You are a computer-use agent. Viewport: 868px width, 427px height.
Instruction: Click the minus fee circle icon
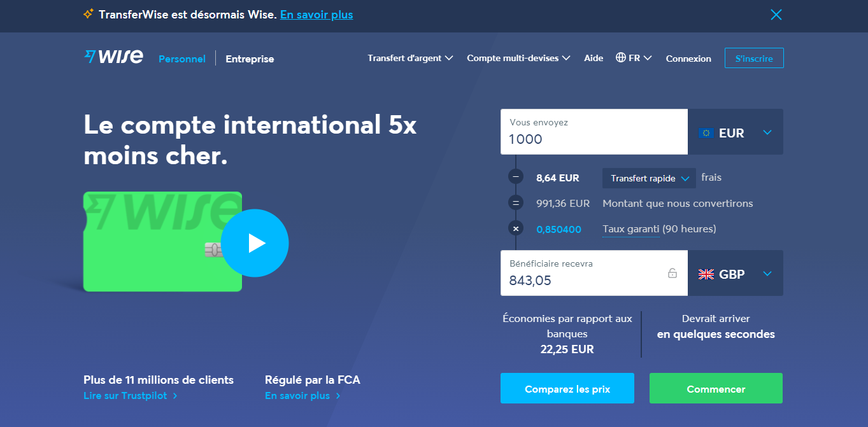click(516, 178)
